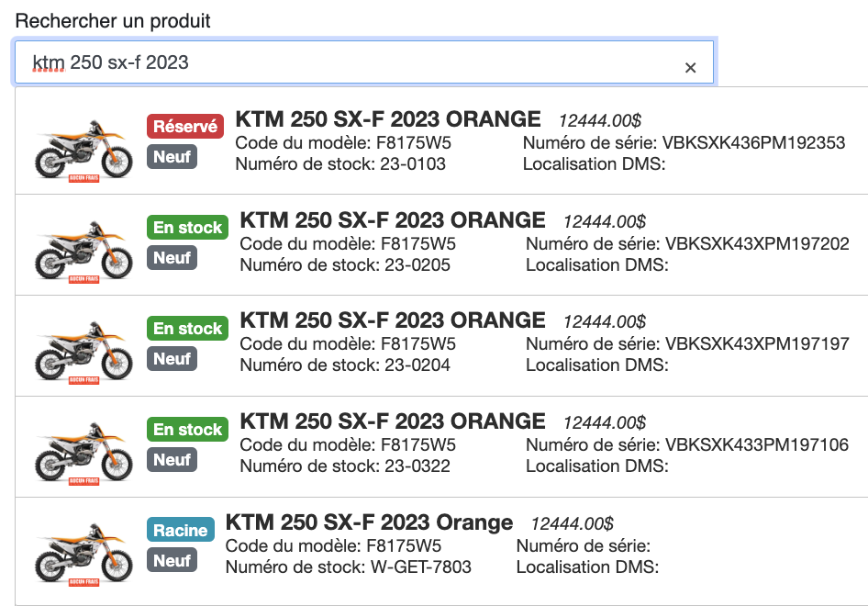Image resolution: width=868 pixels, height=606 pixels.
Task: Click 'Code du modèle: F8175W5' for stock 23-0322
Action: [348, 444]
